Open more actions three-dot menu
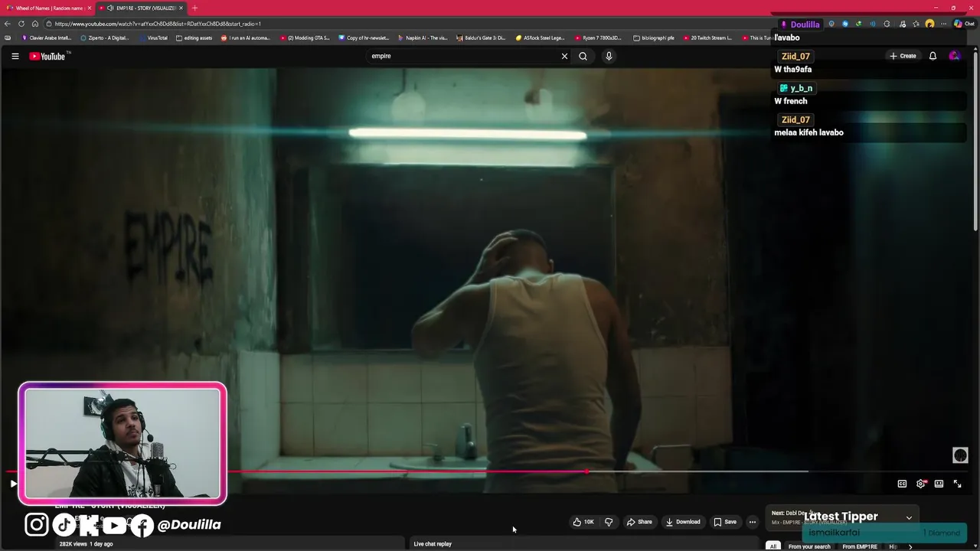The width and height of the screenshot is (980, 551). 753,522
